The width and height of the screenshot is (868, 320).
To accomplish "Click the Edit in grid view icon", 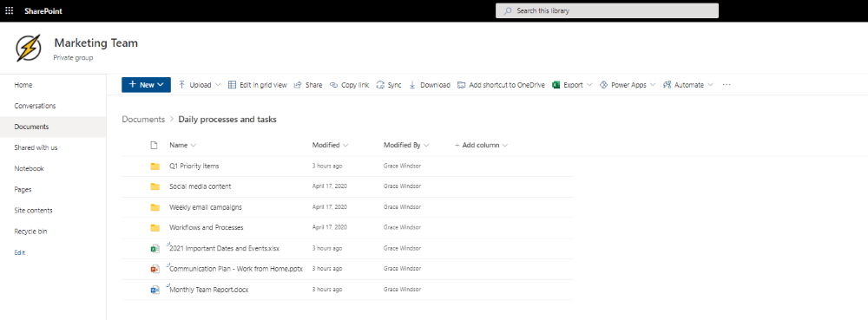I will point(233,85).
